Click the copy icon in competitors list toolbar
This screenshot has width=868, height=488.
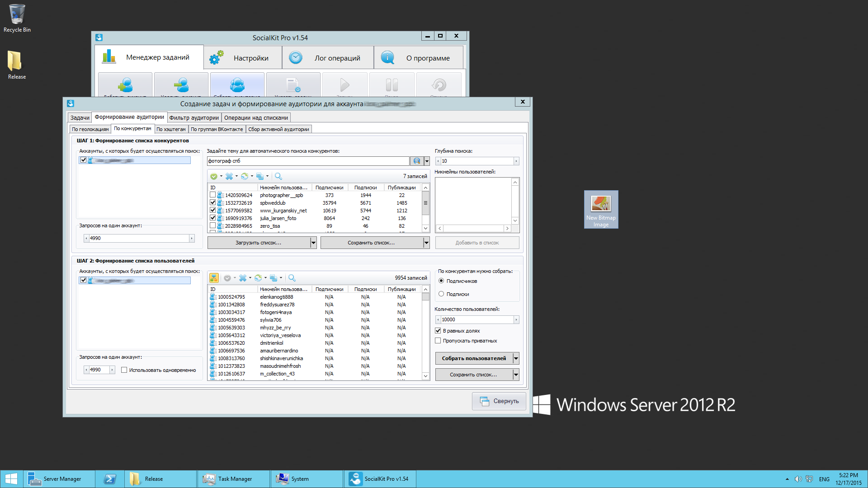tap(260, 176)
